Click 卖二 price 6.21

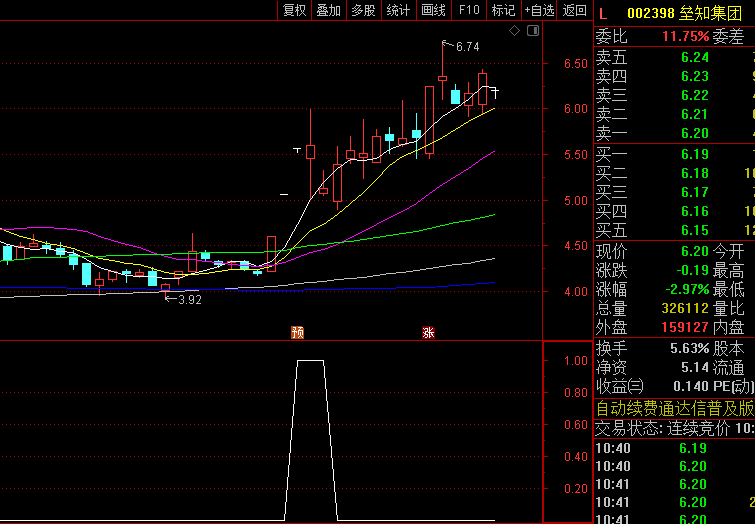click(695, 114)
